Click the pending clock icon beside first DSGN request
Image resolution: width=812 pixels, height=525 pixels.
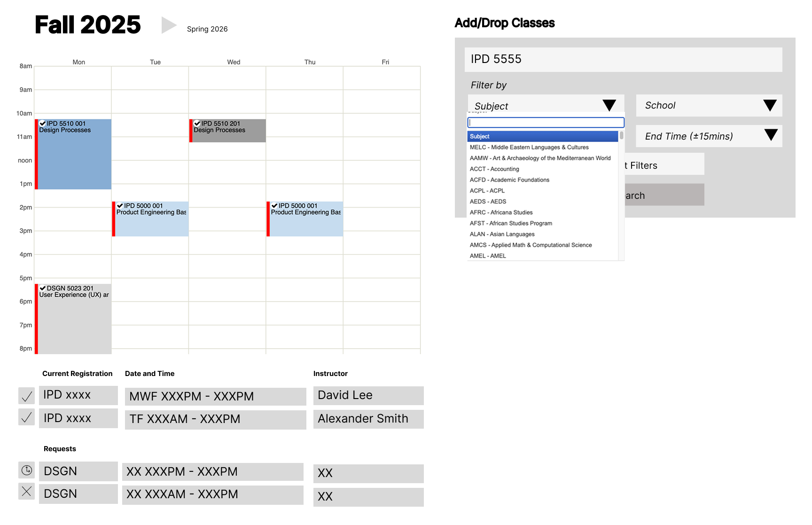[27, 470]
